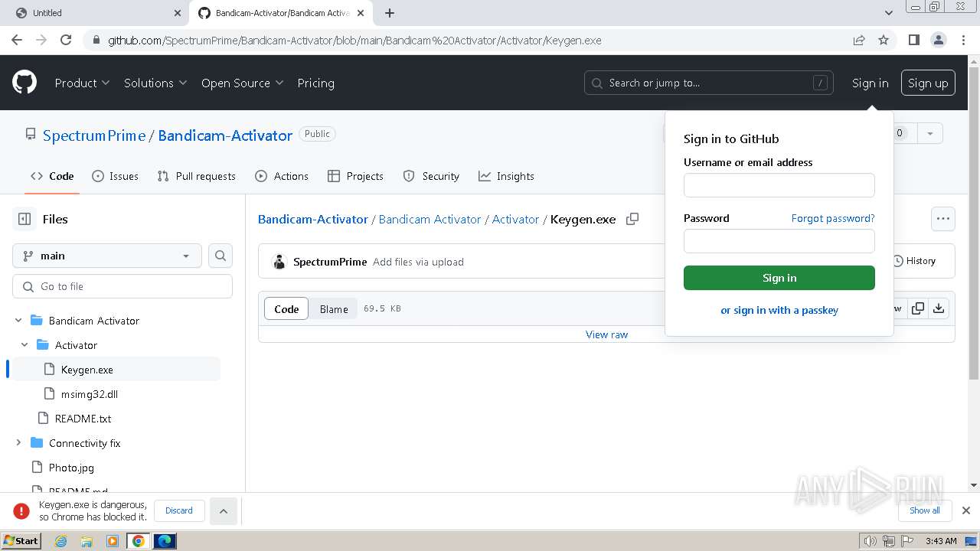Download the raw file
The image size is (980, 551).
(x=939, y=308)
